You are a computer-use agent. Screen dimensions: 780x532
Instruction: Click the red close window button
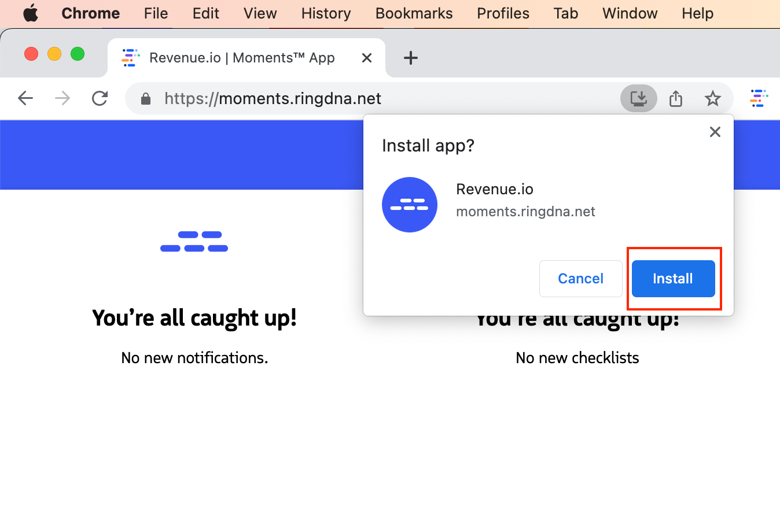[x=31, y=54]
